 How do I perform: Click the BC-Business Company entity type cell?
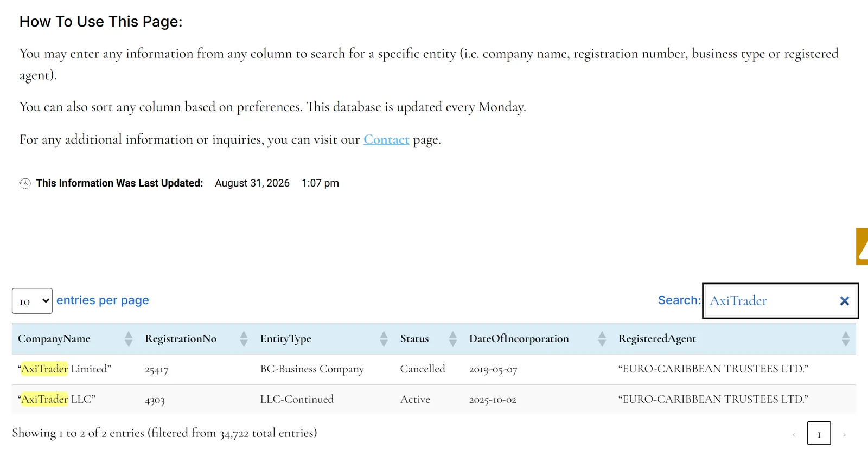click(x=312, y=369)
